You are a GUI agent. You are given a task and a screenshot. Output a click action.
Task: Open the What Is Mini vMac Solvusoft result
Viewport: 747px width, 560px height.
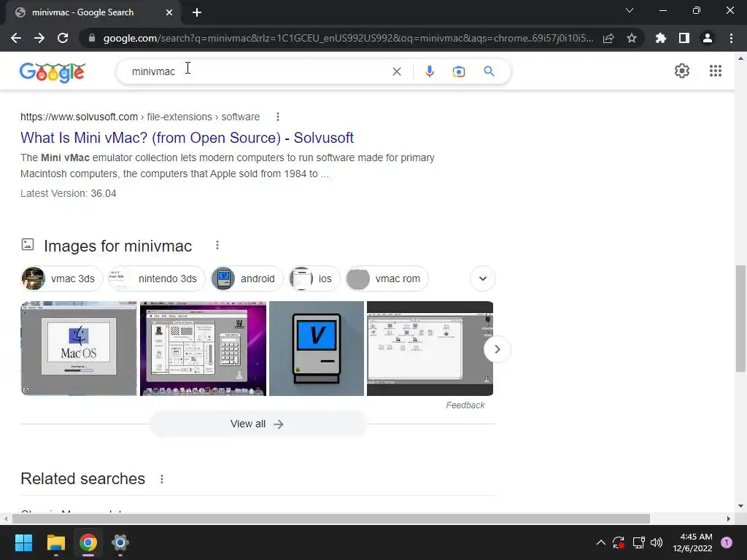click(187, 138)
